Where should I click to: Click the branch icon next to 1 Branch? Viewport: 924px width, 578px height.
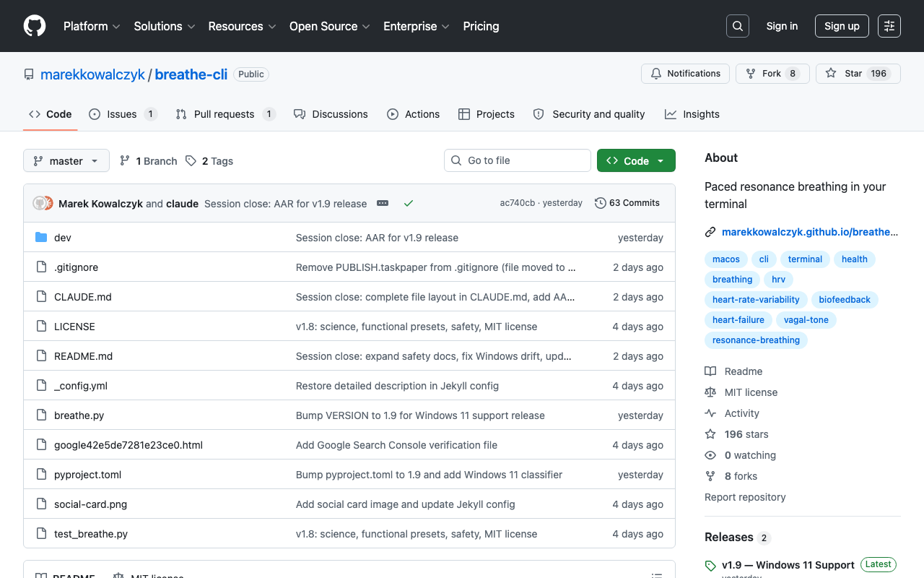click(125, 160)
